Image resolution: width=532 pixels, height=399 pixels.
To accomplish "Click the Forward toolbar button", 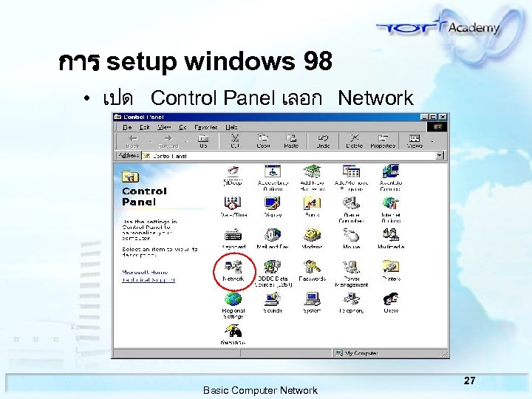I will click(x=168, y=141).
